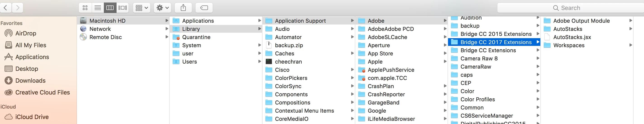644x124 pixels.
Task: Switch to Cover Flow view
Action: [122, 8]
